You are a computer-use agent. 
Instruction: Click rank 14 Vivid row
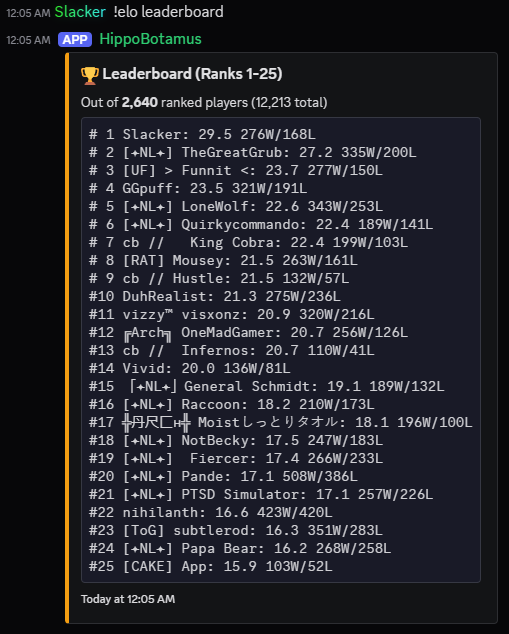click(190, 368)
